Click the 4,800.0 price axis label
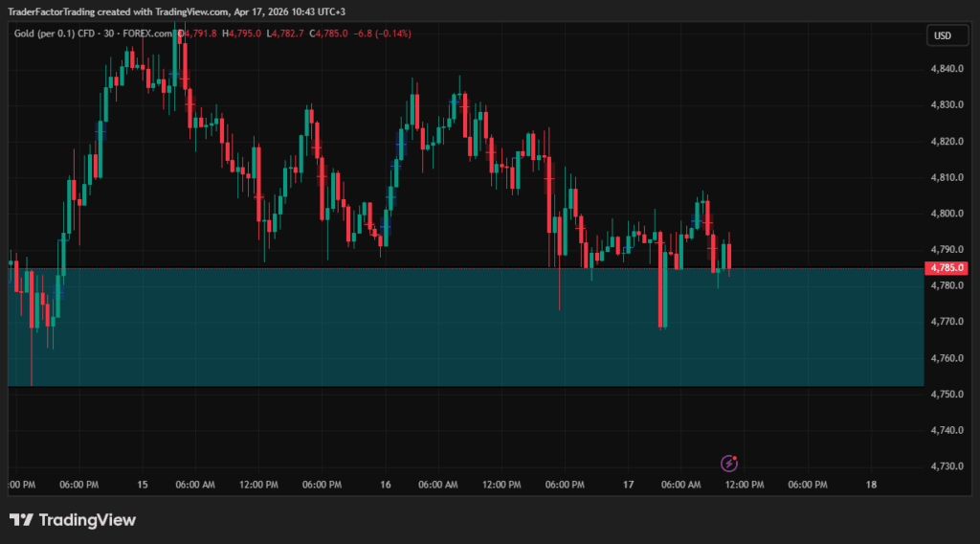 click(947, 214)
